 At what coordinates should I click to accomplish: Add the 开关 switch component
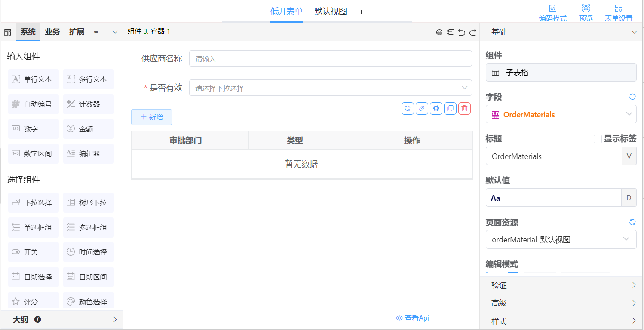(34, 252)
